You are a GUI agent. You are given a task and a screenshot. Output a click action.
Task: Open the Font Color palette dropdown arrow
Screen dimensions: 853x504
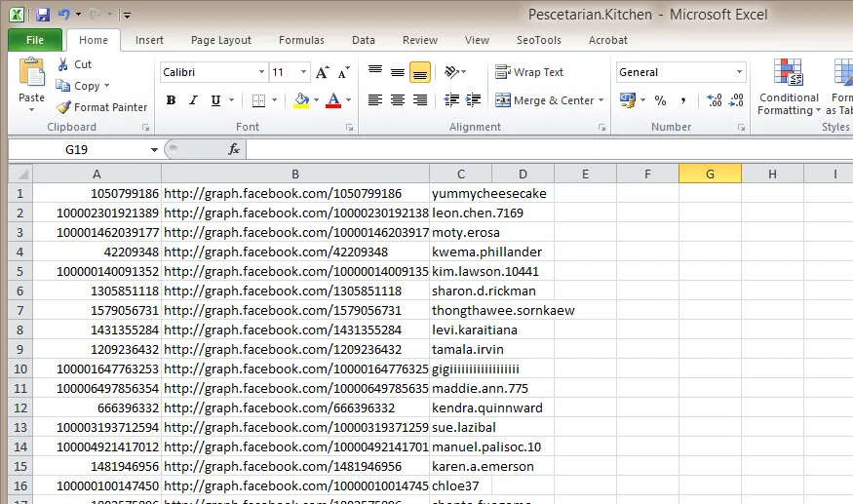(x=349, y=100)
